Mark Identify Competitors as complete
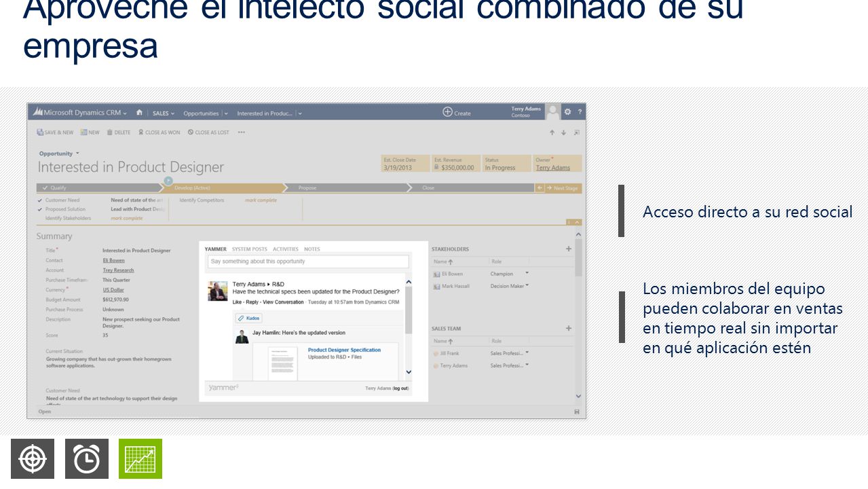 261,200
